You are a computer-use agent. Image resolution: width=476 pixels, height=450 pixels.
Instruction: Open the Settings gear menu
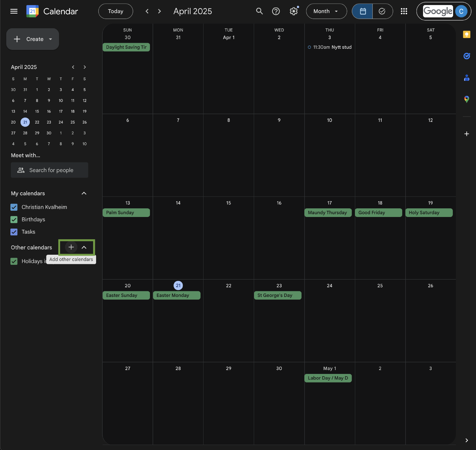pos(294,11)
